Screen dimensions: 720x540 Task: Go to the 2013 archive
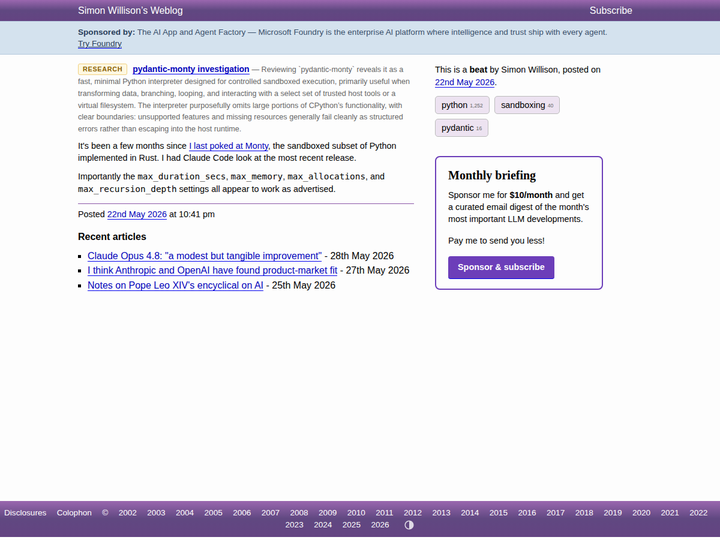tap(441, 513)
